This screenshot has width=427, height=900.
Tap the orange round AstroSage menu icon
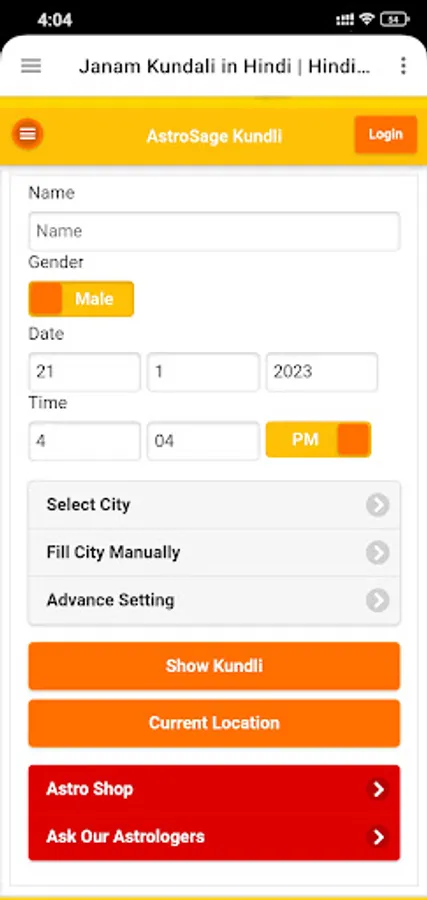click(28, 134)
